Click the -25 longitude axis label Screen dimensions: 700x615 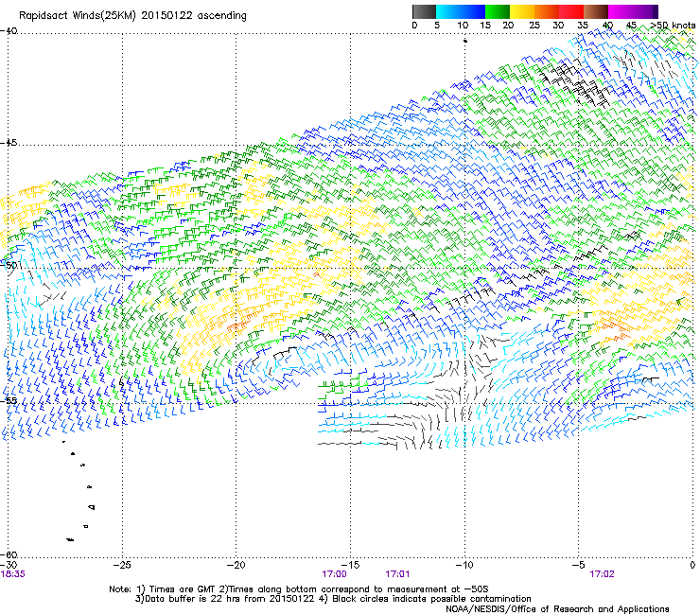pos(122,565)
